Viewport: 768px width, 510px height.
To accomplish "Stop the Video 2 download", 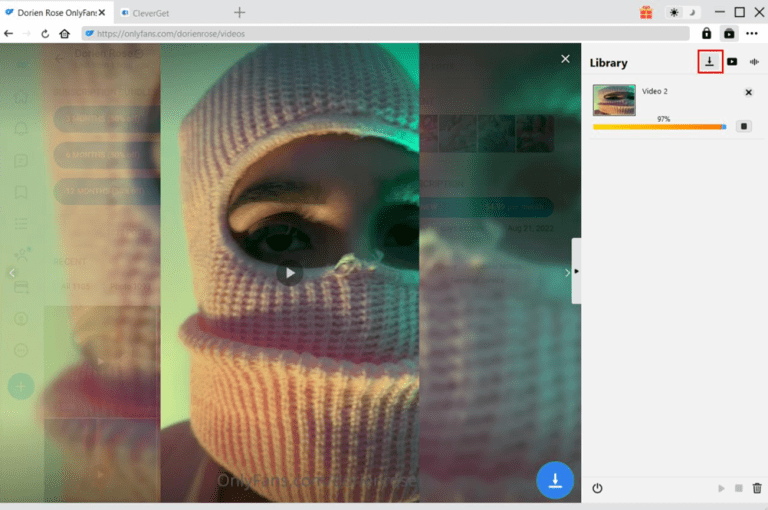I will click(743, 126).
